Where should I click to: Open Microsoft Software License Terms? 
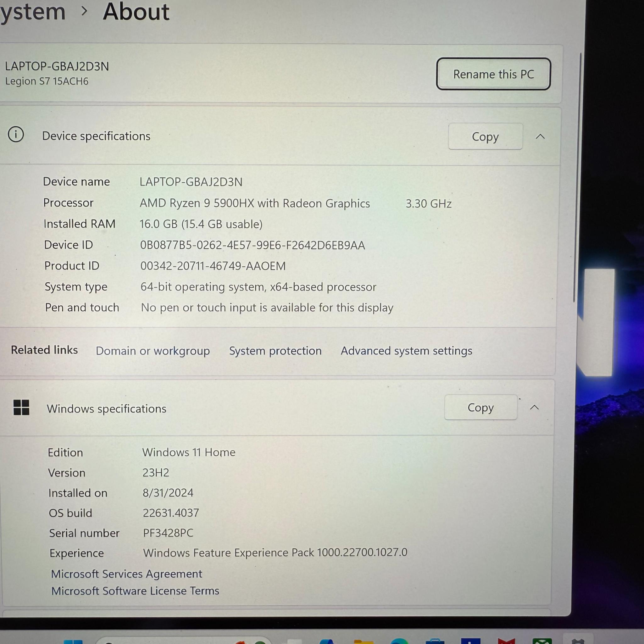pos(135,591)
